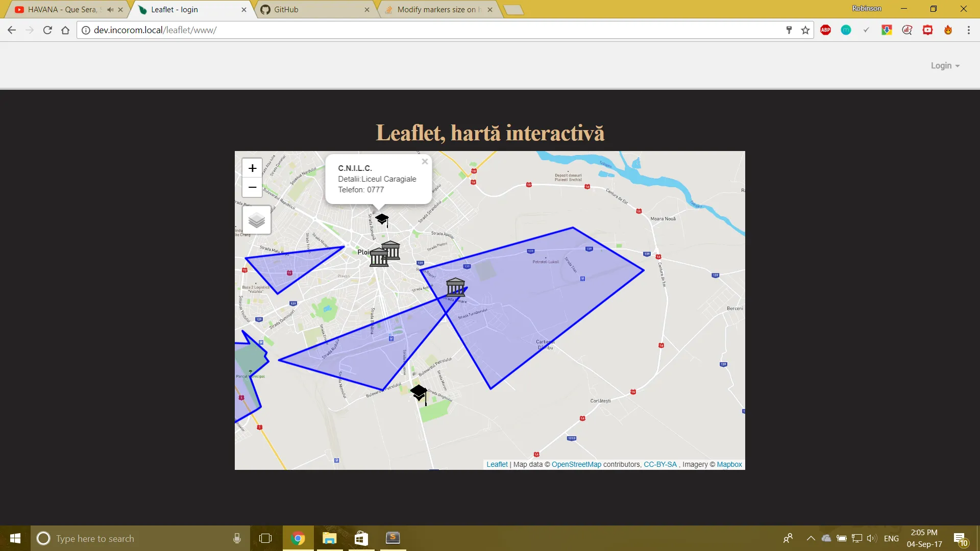Open the OpenStreetMap attribution link
Image resolution: width=980 pixels, height=551 pixels.
click(576, 465)
